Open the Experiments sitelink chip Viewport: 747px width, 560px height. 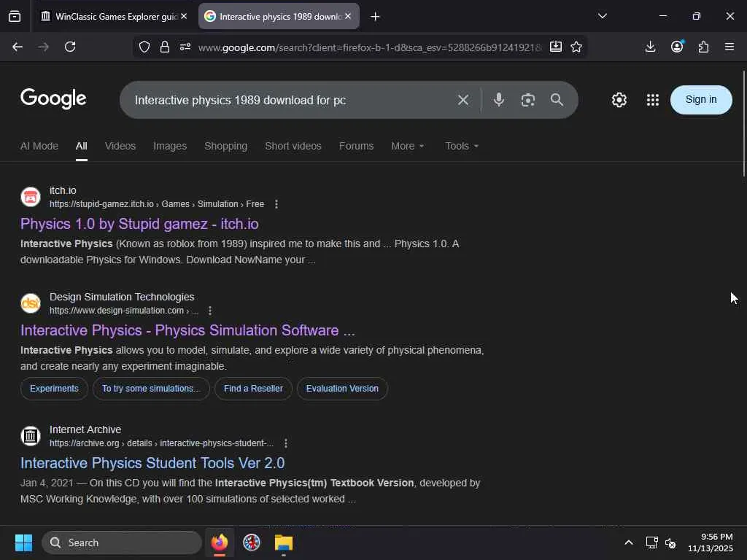(x=54, y=389)
